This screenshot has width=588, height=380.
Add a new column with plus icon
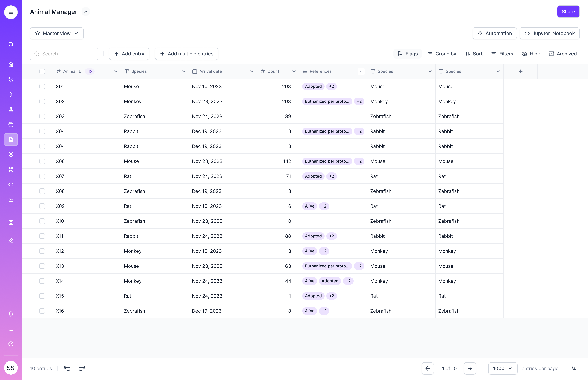point(520,72)
